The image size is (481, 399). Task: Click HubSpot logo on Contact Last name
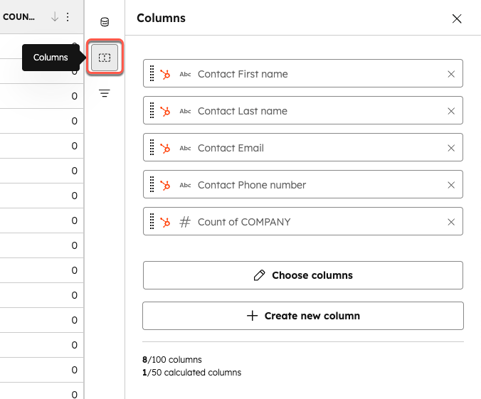[165, 111]
